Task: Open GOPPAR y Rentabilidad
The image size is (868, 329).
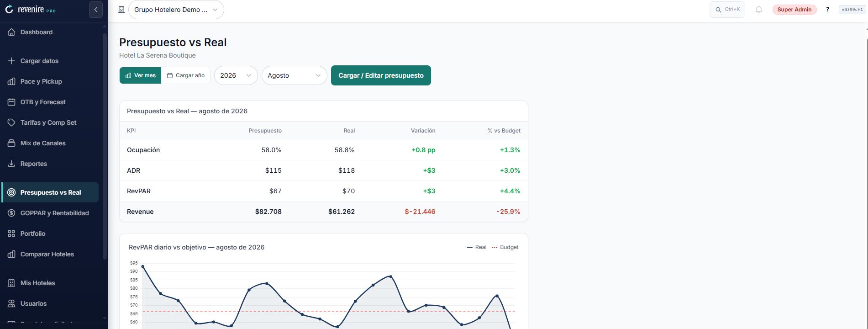Action: point(50,213)
